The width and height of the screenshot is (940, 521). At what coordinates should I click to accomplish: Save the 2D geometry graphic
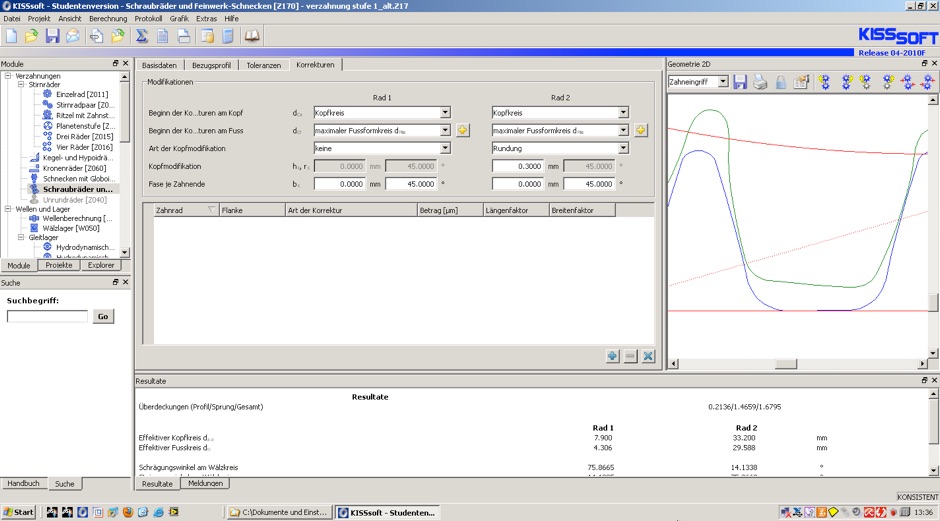740,82
